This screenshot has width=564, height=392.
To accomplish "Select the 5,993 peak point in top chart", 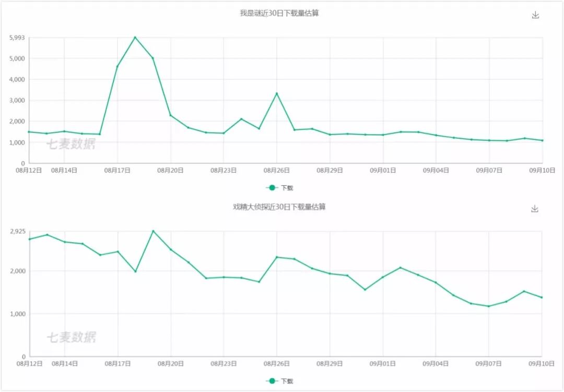I will pos(135,37).
